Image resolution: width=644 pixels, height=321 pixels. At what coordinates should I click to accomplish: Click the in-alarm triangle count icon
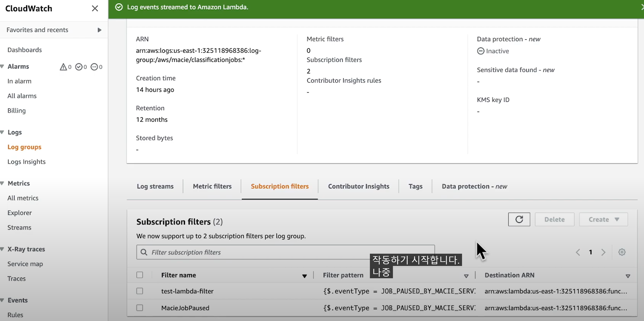[x=63, y=67]
